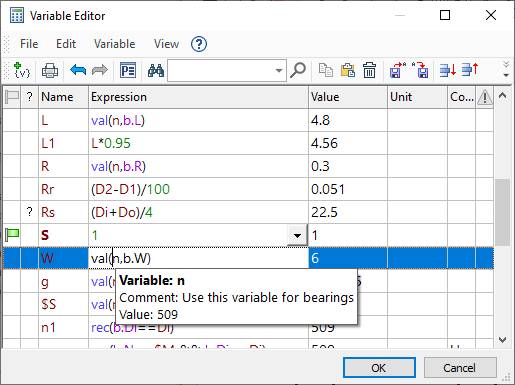The height and width of the screenshot is (385, 515).
Task: Click the W expression edit field
Action: [199, 258]
